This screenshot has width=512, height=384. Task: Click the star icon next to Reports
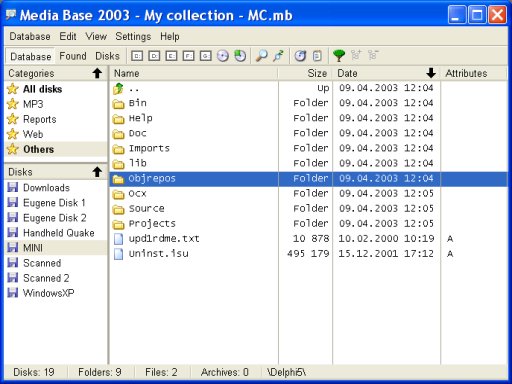point(13,119)
